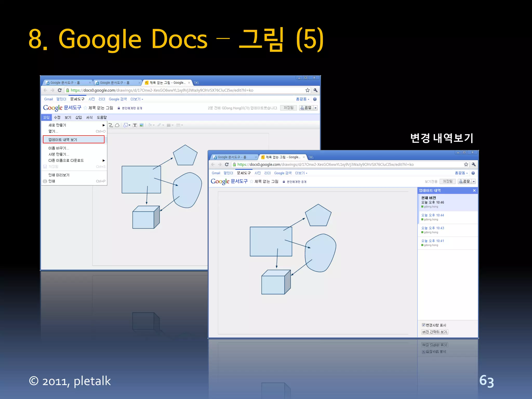Viewport: 532px width, 399px height.
Task: Click back arrow in front browser window
Action: pos(213,164)
